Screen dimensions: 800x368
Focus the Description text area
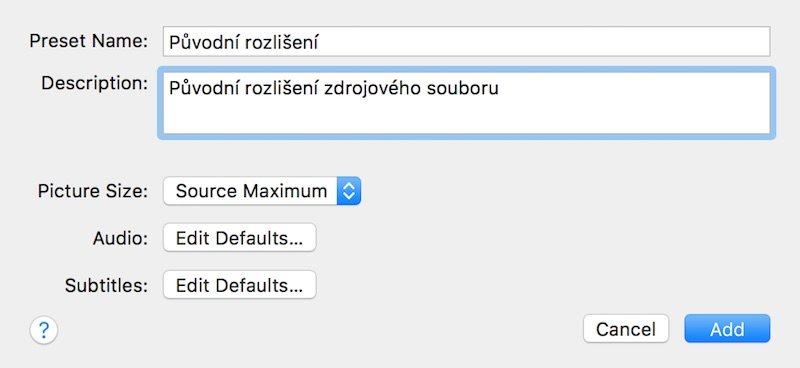(x=466, y=103)
